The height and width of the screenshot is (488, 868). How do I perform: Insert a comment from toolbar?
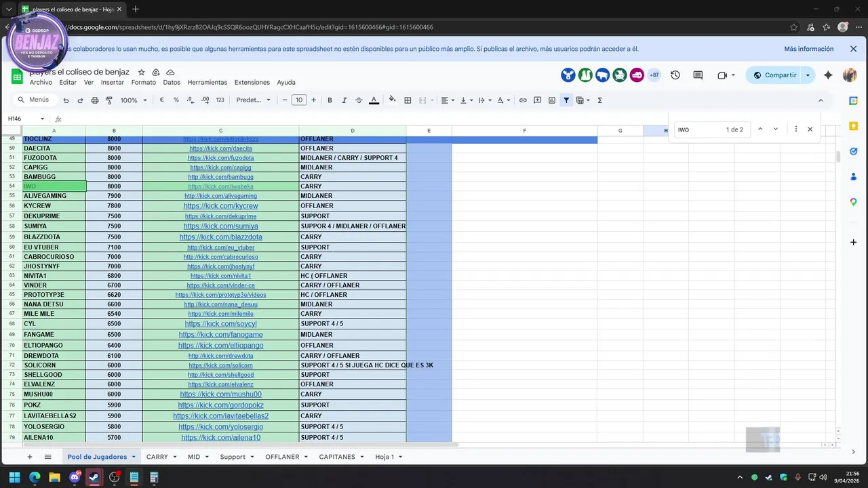537,100
